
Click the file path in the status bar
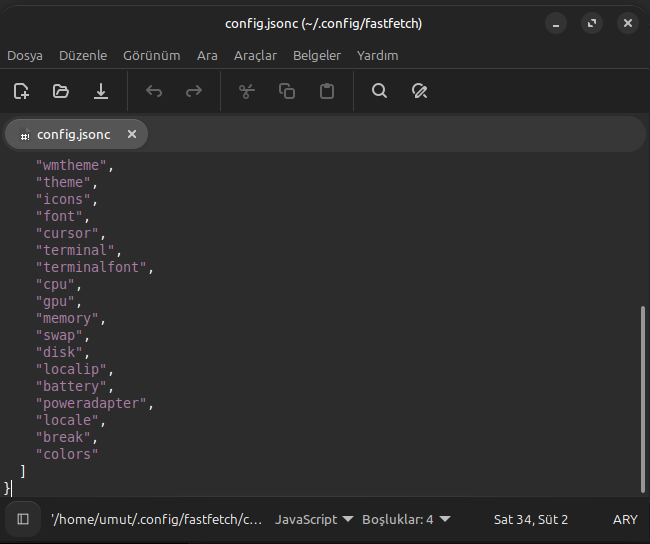[157, 520]
